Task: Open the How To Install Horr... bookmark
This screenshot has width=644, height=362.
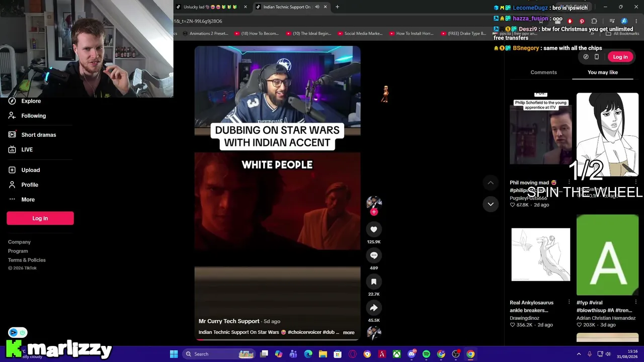Action: point(411,34)
